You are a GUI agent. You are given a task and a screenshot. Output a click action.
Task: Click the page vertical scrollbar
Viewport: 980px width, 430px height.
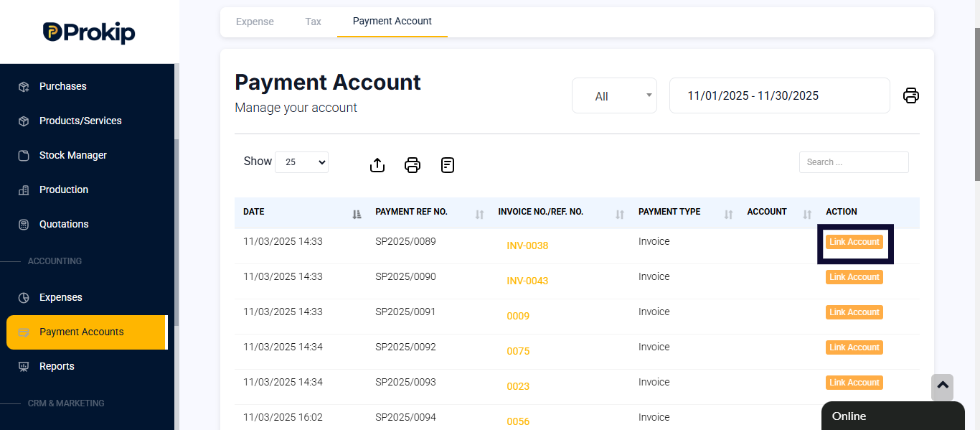tap(976, 104)
